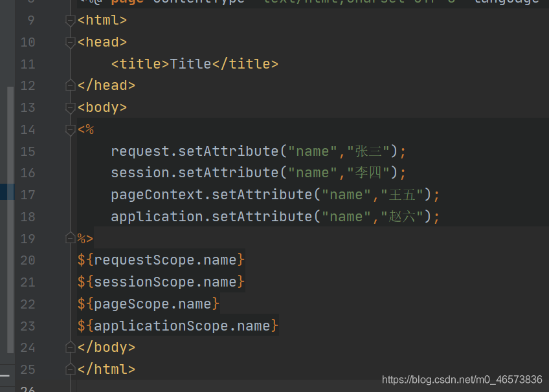Click the opening <html> tag text
The image size is (549, 392).
(x=102, y=21)
